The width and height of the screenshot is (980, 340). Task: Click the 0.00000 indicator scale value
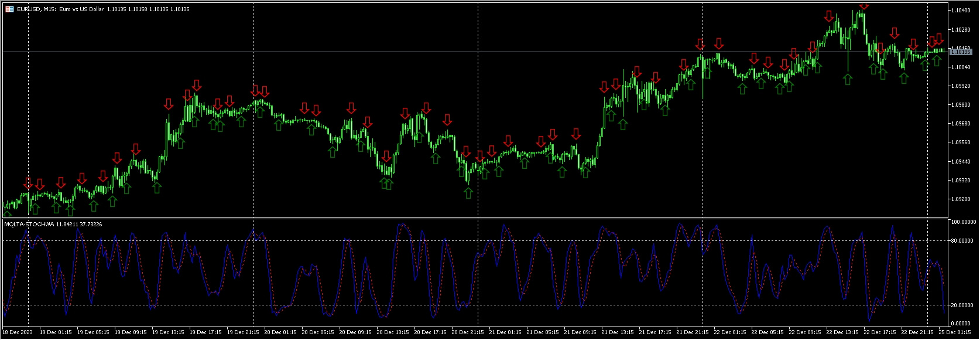(962, 323)
